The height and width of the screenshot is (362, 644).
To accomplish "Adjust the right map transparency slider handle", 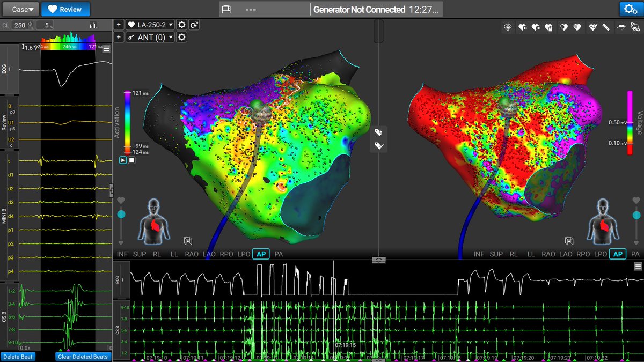I will click(636, 214).
